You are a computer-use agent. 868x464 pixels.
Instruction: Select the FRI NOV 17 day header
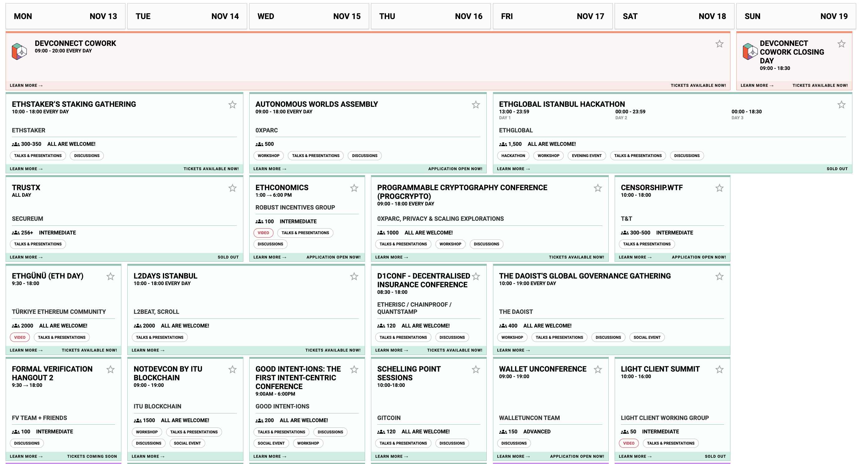pos(552,16)
